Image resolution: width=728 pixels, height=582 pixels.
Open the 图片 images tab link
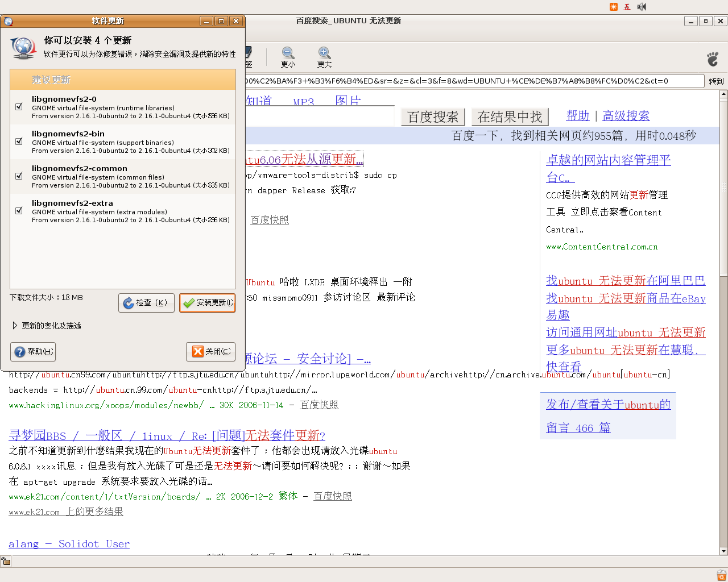pos(348,101)
